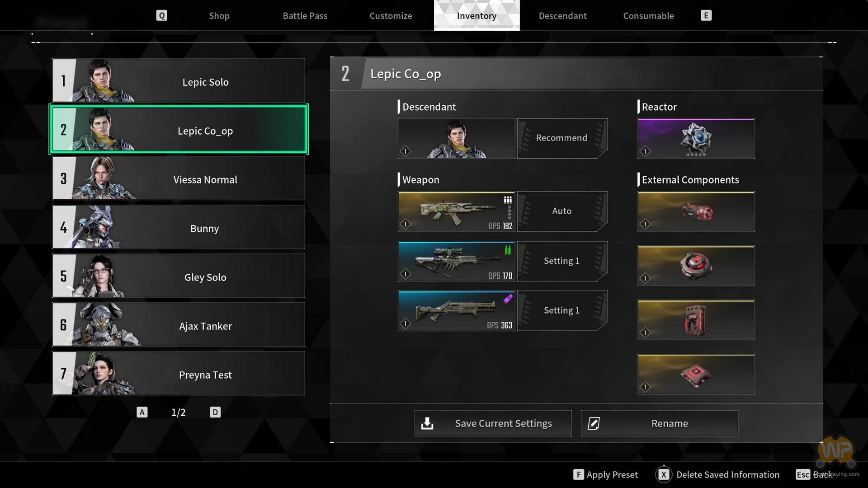868x488 pixels.
Task: Select the red backpack External Component
Action: (696, 320)
